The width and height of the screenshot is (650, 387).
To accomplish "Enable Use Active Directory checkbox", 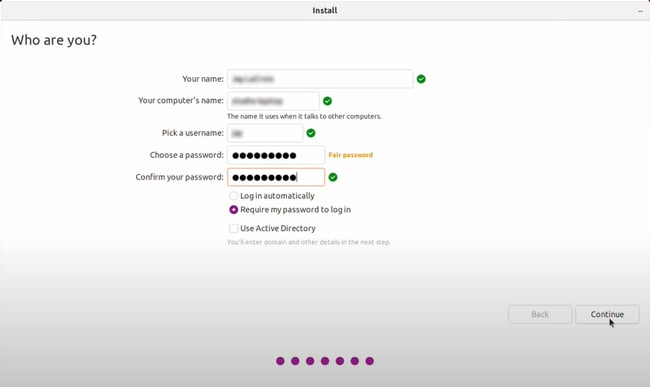I will click(x=233, y=228).
